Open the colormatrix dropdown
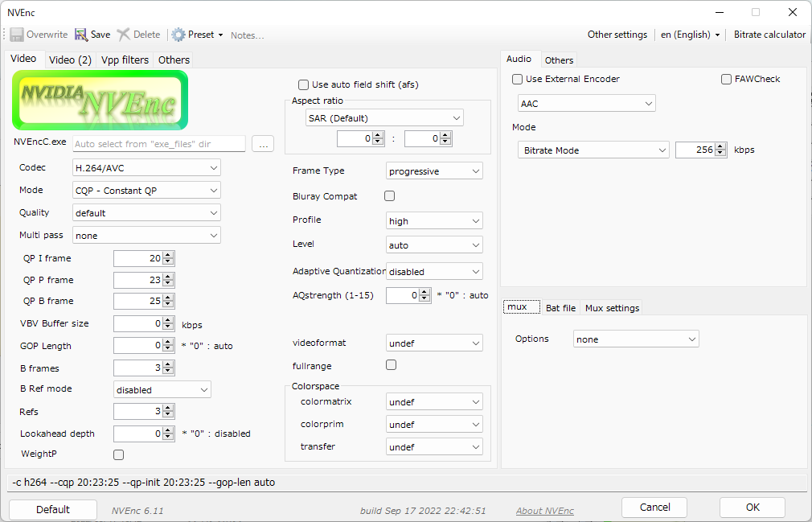The width and height of the screenshot is (812, 522). [x=434, y=402]
